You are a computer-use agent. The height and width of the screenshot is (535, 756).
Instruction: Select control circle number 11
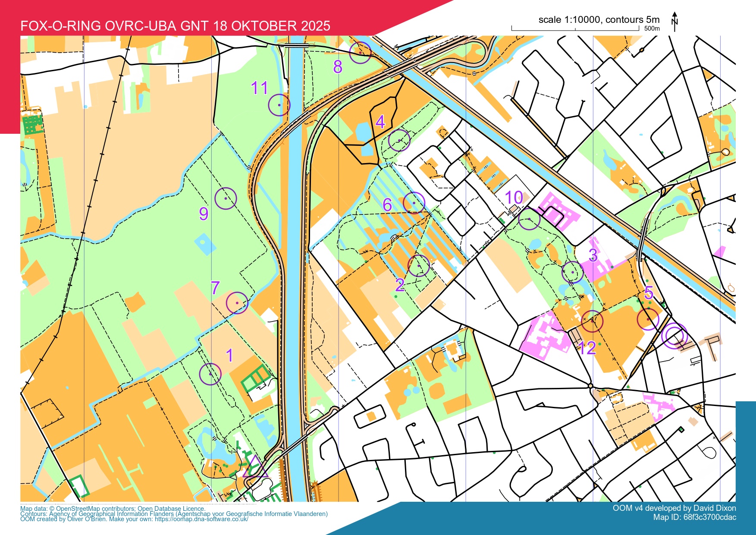point(279,105)
